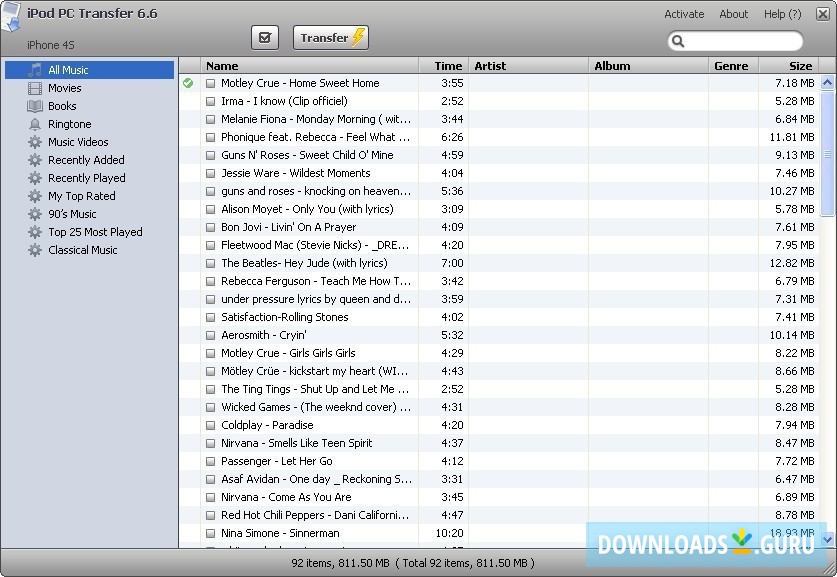This screenshot has width=837, height=577.
Task: Open the Activate link
Action: (684, 14)
